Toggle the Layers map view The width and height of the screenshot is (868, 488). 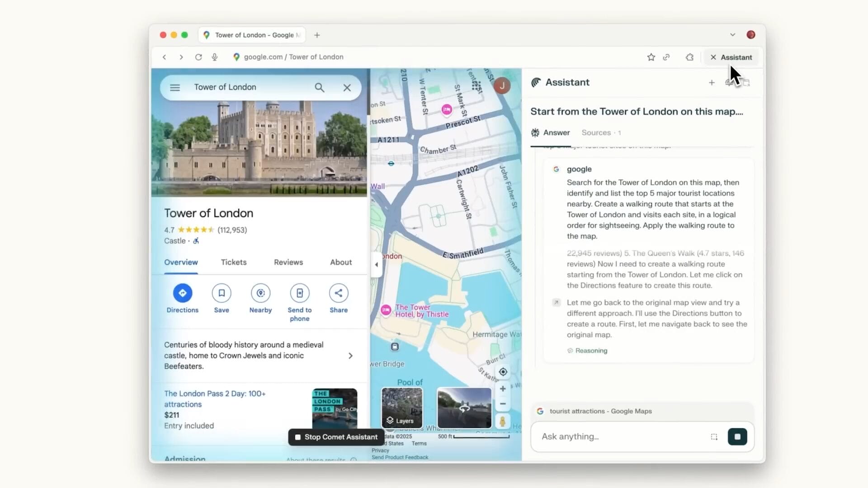[401, 408]
